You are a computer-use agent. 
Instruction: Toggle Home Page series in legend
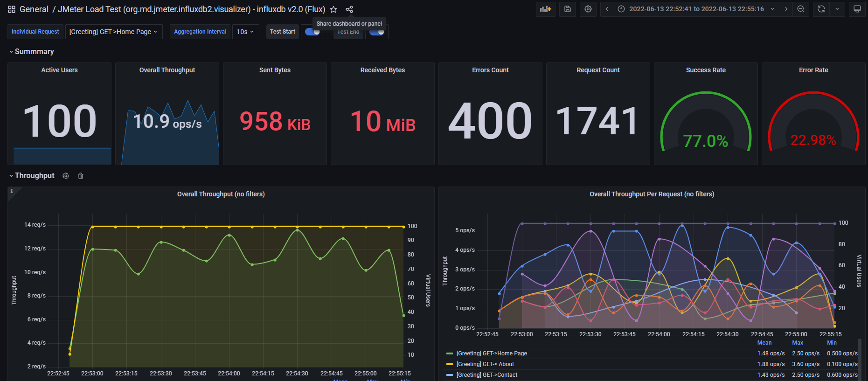(x=492, y=353)
